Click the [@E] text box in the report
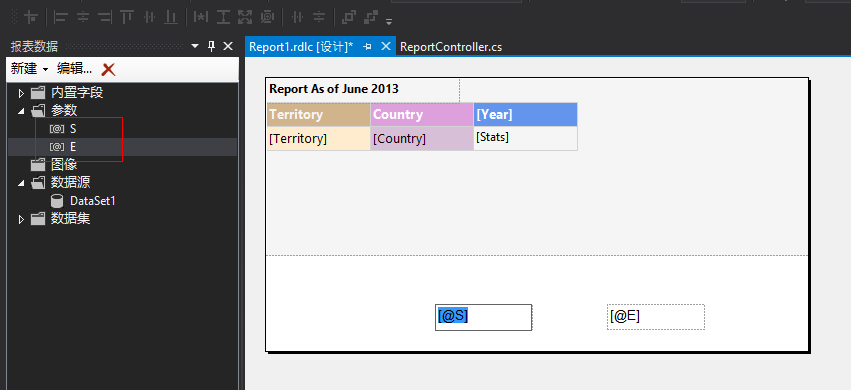Image resolution: width=851 pixels, height=390 pixels. pyautogui.click(x=656, y=317)
